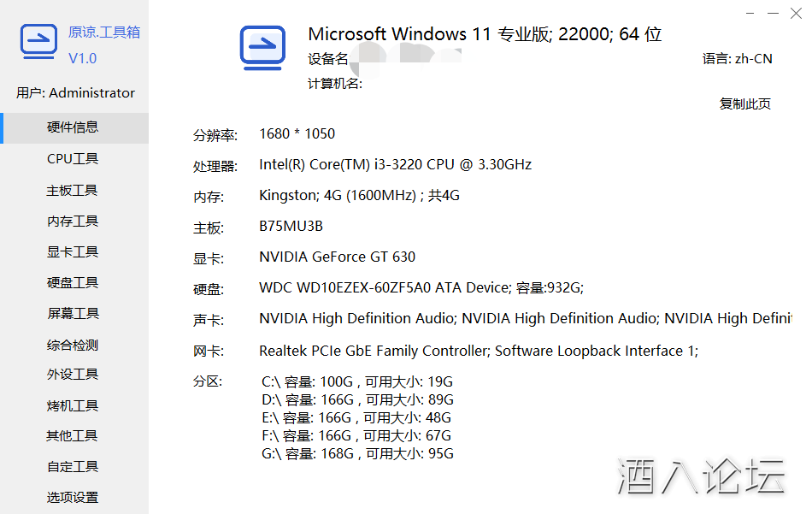812x514 pixels.
Task: Open the 综合检测 (comprehensive detection) section
Action: point(72,343)
